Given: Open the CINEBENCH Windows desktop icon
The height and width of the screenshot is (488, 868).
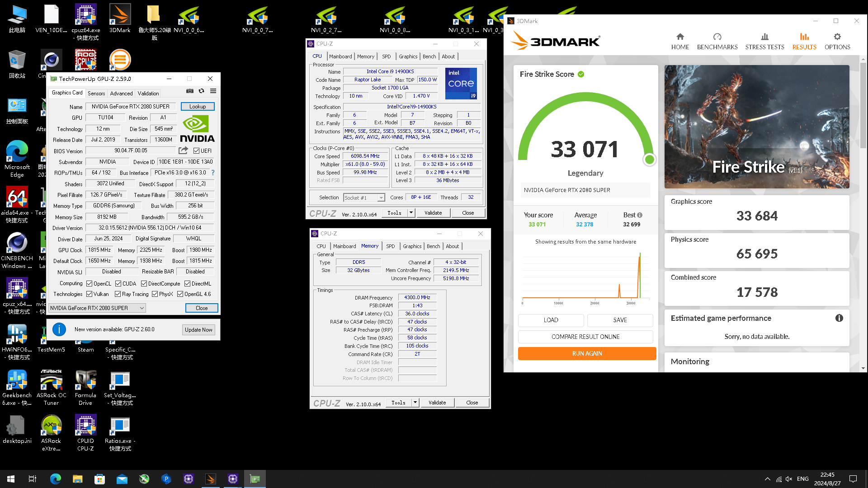Looking at the screenshot, I should pyautogui.click(x=17, y=250).
